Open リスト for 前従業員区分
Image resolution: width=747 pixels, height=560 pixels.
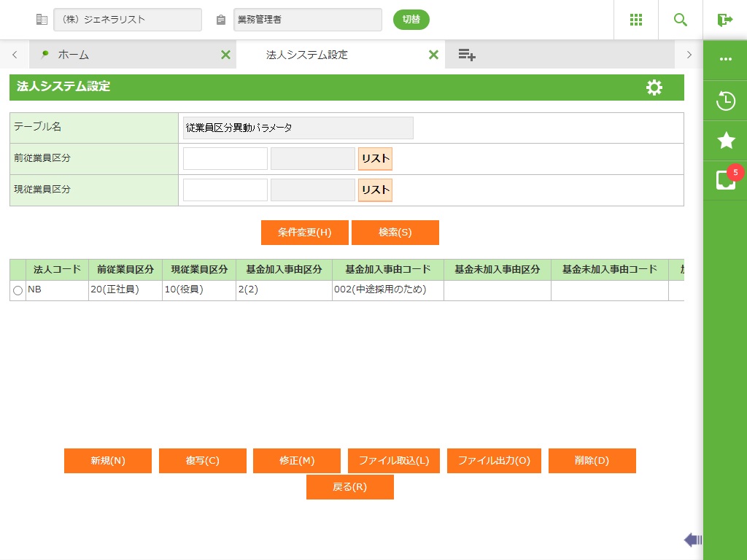[x=375, y=159]
